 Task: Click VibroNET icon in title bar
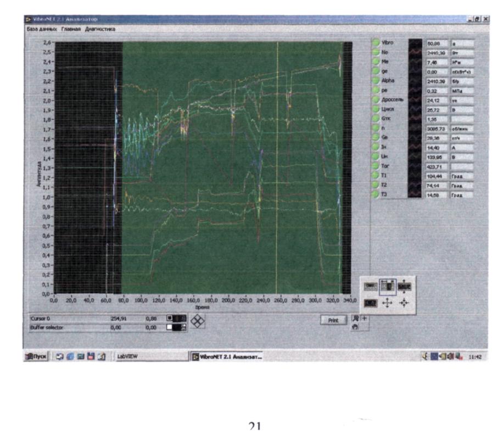click(29, 19)
